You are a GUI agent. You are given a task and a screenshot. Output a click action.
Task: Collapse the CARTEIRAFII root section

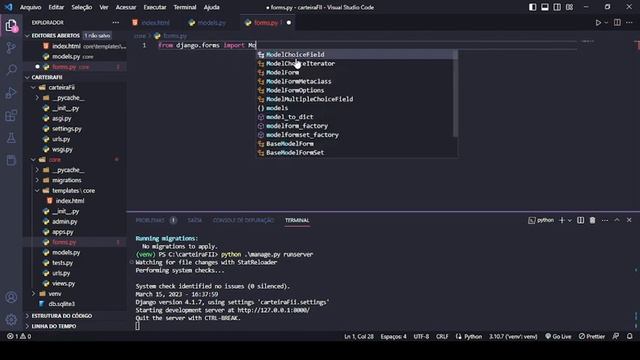[27, 77]
